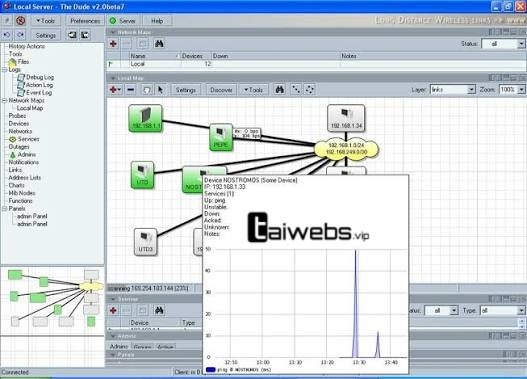This screenshot has height=379, width=527.
Task: Select the PEPE device on map
Action: point(221,137)
